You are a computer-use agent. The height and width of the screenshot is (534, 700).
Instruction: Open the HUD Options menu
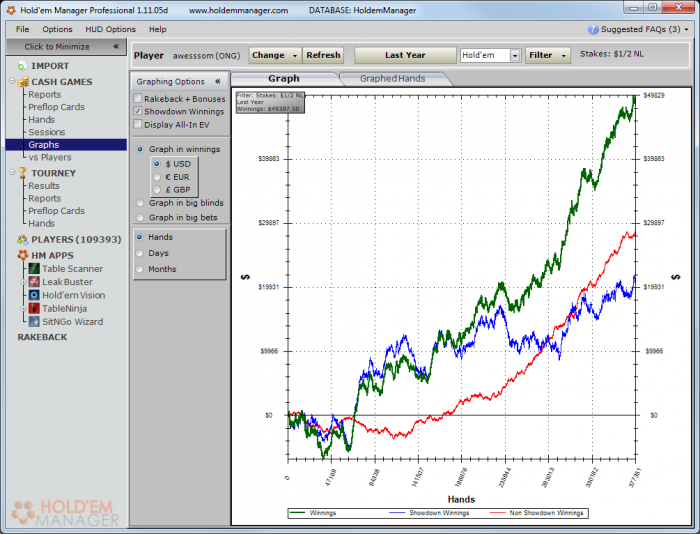point(110,29)
